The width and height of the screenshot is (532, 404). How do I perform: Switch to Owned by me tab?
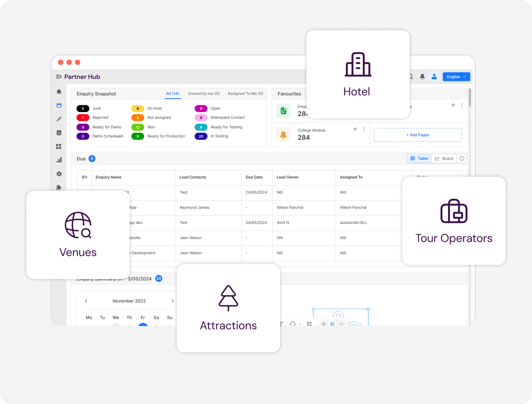tap(204, 94)
